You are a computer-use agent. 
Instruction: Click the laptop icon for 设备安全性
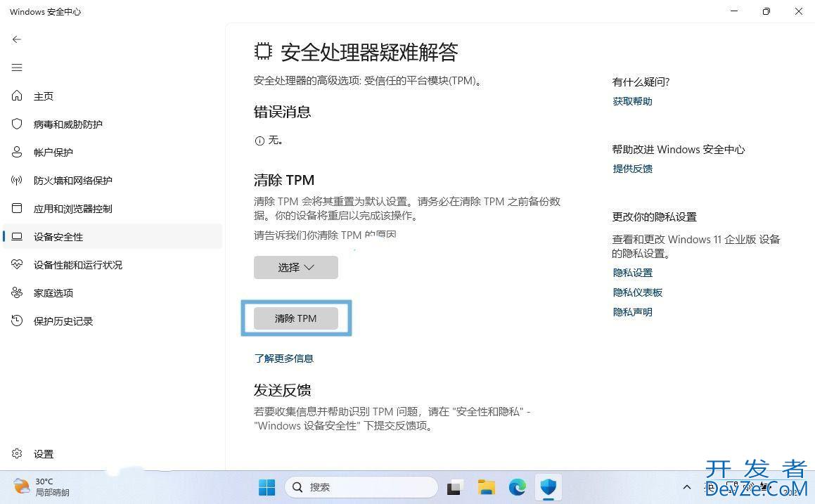(17, 236)
